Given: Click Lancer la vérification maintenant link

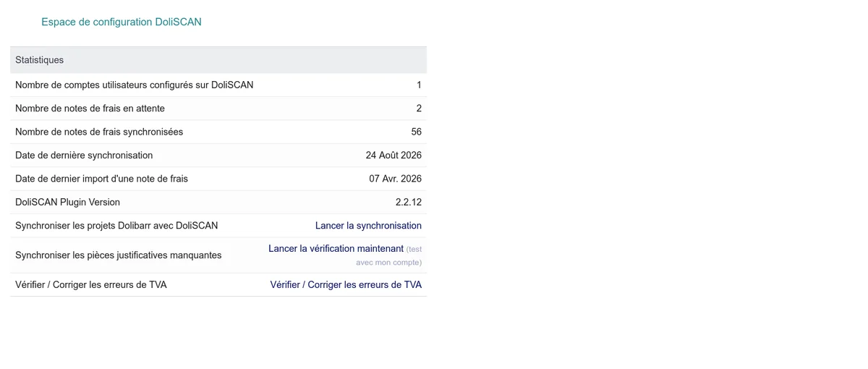Looking at the screenshot, I should (x=336, y=248).
